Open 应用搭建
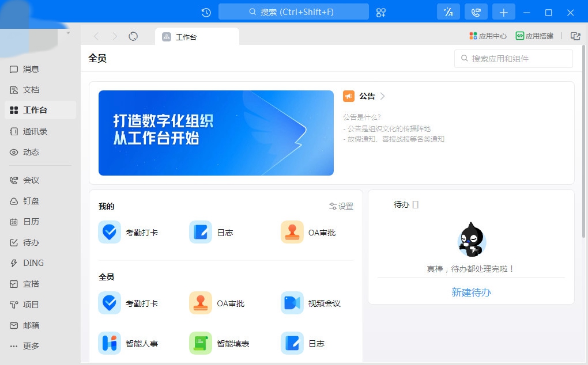This screenshot has height=365, width=588. pos(534,36)
